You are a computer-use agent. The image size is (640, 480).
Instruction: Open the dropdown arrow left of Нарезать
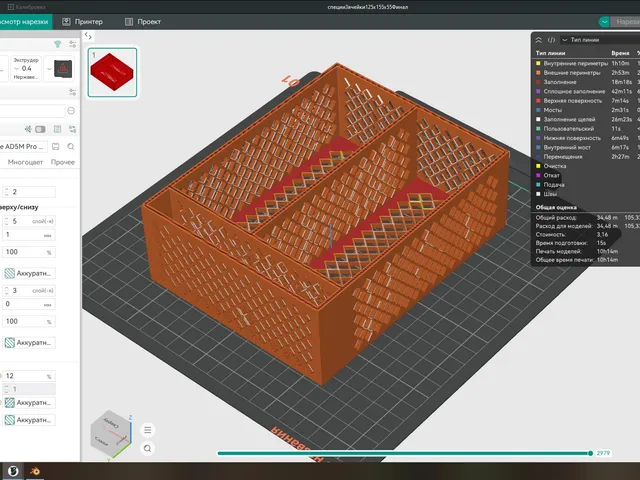coord(604,22)
